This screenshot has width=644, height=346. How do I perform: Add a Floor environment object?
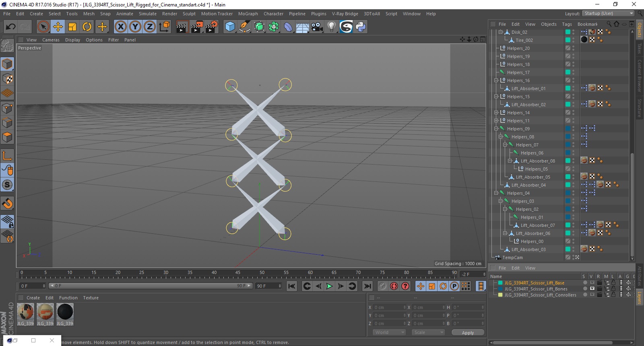tap(302, 27)
